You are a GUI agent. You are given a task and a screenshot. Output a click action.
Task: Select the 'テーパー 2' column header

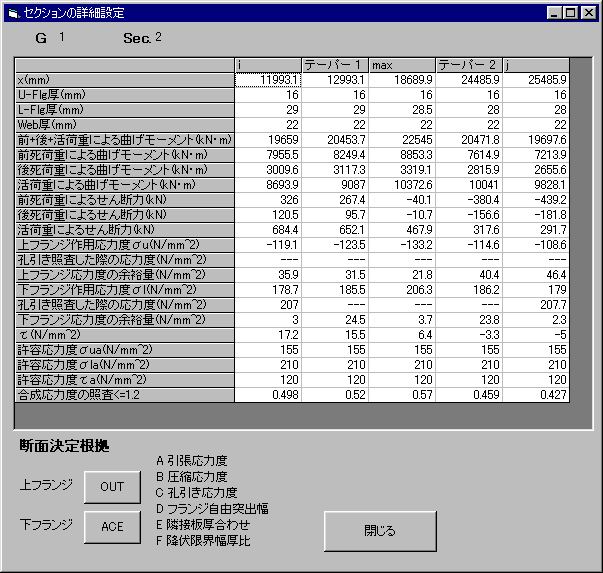click(x=469, y=65)
